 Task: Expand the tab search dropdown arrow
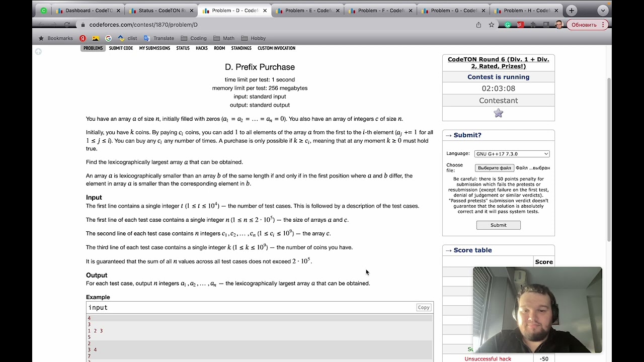click(x=603, y=11)
